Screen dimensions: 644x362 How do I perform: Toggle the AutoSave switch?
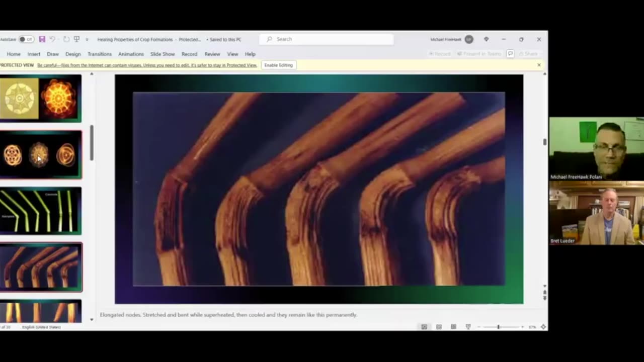click(26, 39)
